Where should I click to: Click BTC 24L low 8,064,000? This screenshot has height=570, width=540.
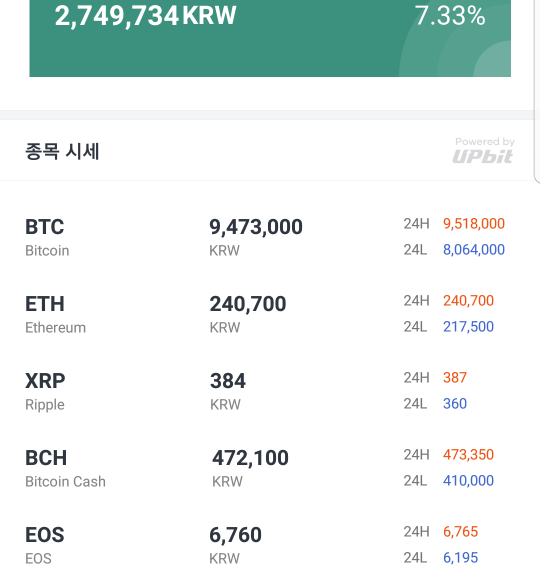pyautogui.click(x=474, y=250)
